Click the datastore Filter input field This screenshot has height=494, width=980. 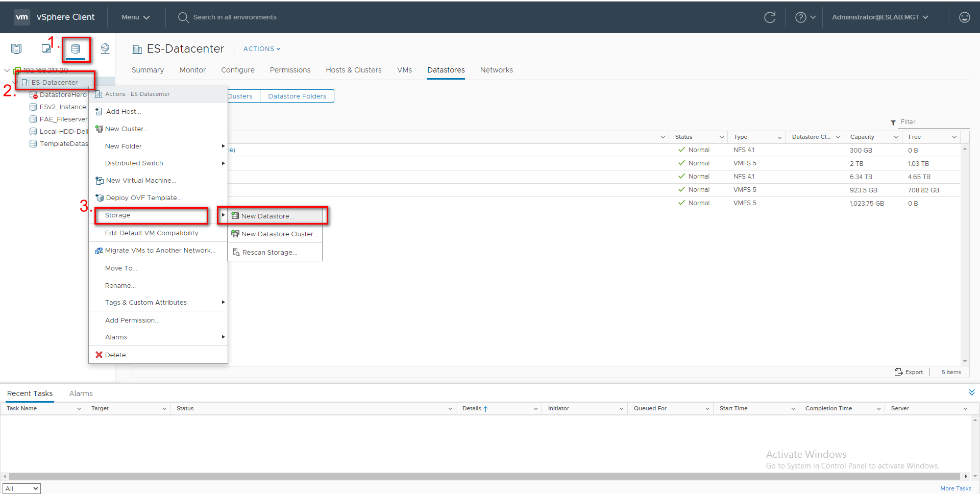[x=933, y=122]
